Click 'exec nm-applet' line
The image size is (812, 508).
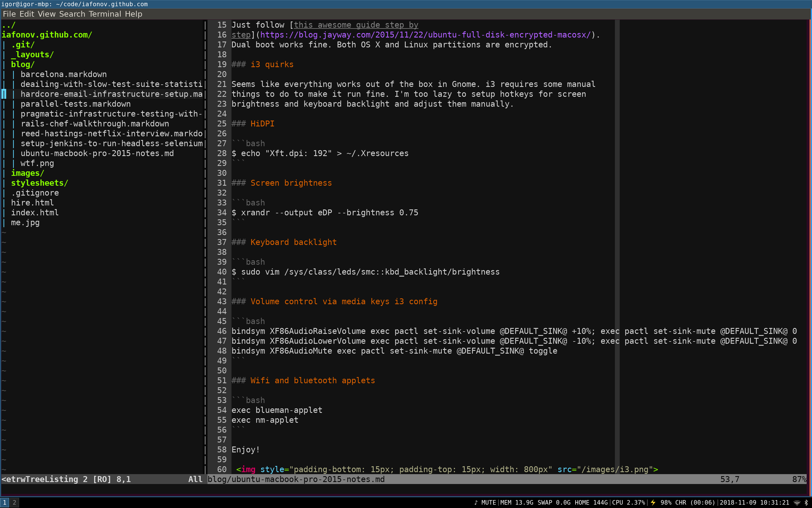point(265,420)
